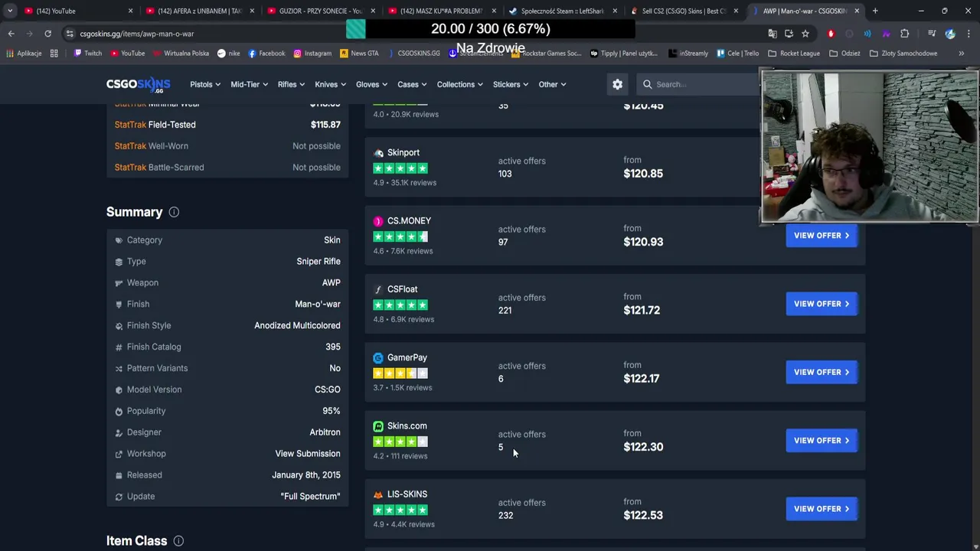Viewport: 980px width, 551px height.
Task: Open Rocket League bookmarks folder
Action: [793, 54]
